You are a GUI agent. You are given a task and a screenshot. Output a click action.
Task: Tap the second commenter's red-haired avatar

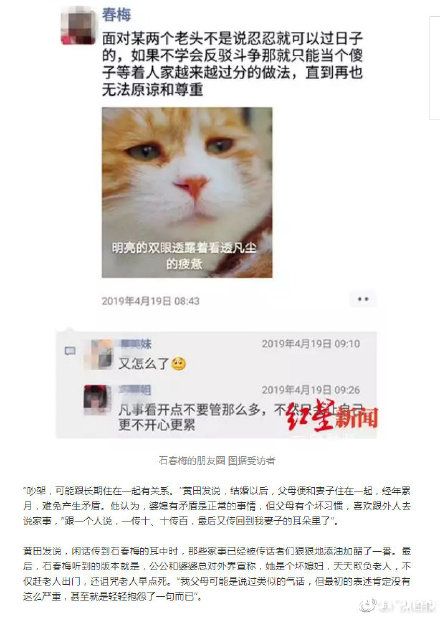coord(97,400)
